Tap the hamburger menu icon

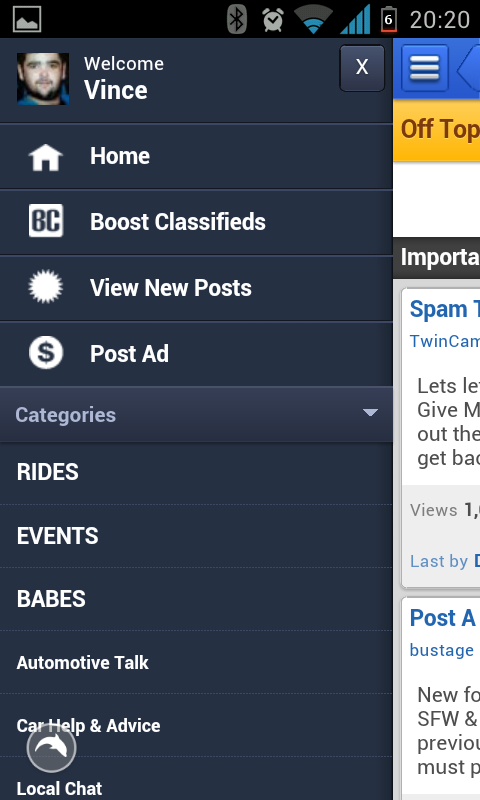click(424, 68)
